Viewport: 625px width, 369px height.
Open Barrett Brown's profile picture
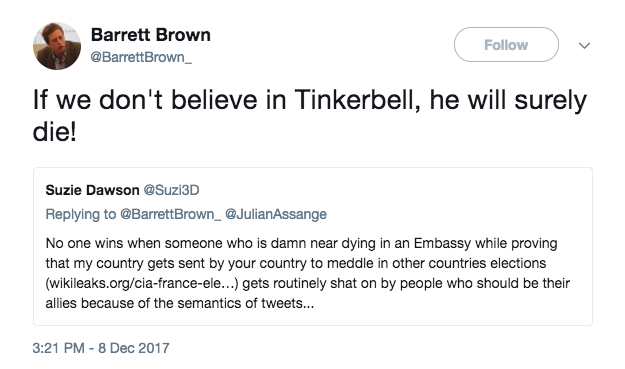pos(57,46)
